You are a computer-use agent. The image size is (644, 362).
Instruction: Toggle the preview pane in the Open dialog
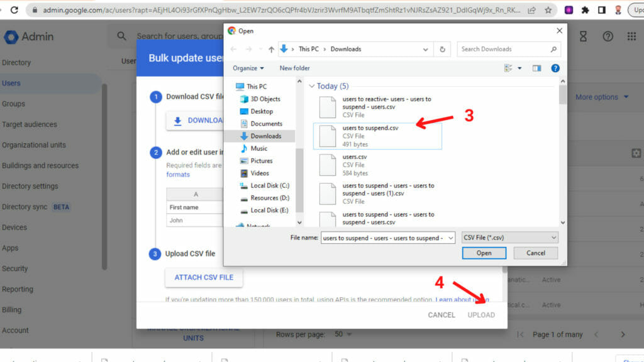535,68
